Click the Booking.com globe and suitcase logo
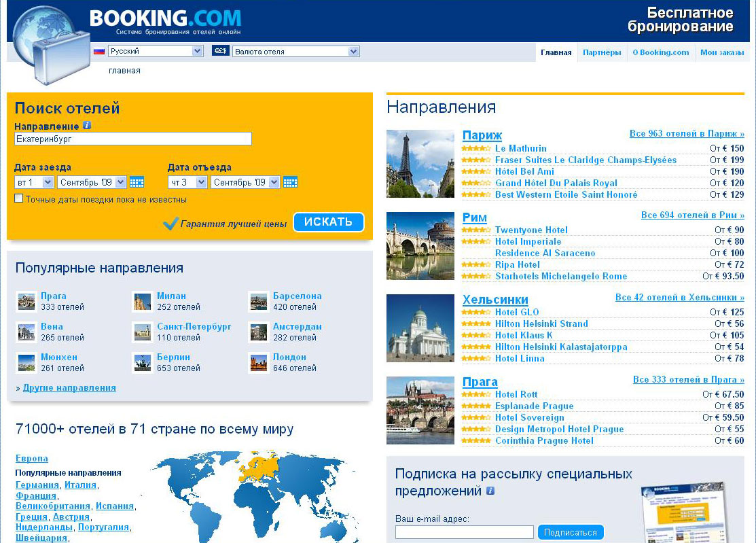756x543 pixels. (x=52, y=46)
